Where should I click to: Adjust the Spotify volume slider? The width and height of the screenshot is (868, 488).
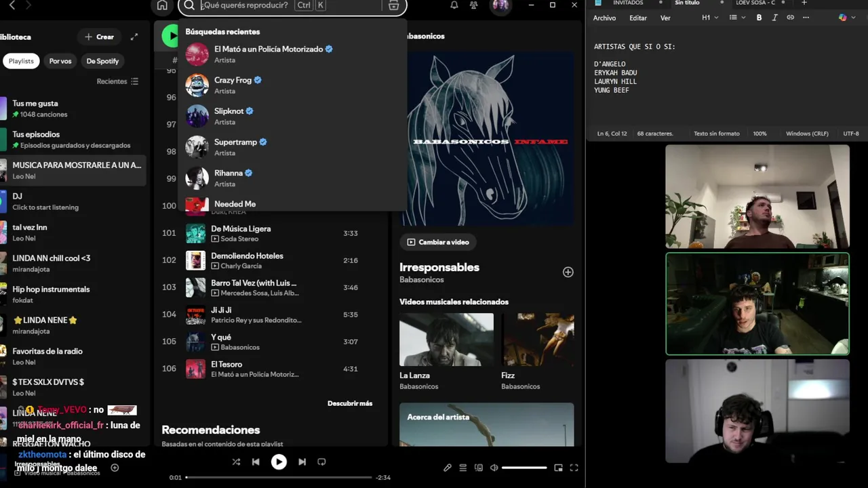(x=524, y=468)
